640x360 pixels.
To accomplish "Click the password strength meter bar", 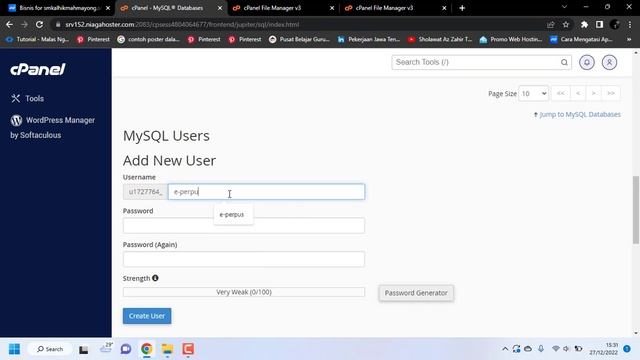I will (x=244, y=292).
